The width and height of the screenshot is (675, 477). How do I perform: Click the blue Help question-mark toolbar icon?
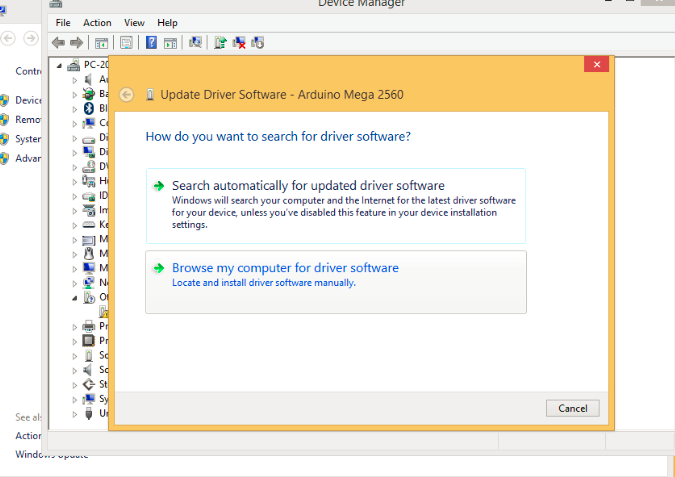(x=151, y=42)
